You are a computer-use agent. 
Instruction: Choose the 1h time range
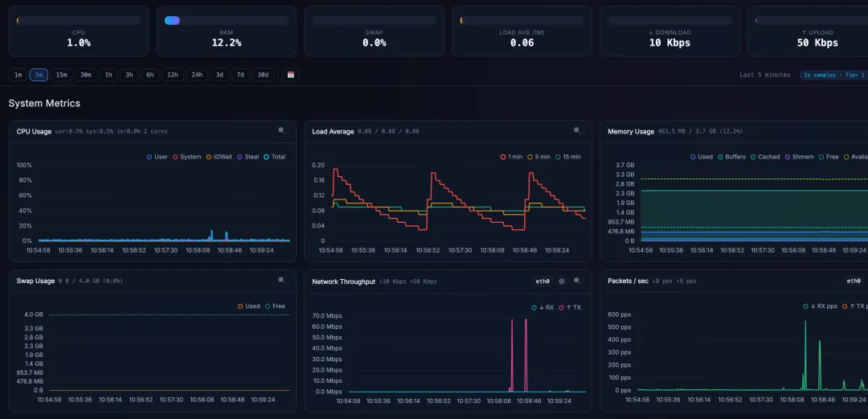click(x=108, y=75)
